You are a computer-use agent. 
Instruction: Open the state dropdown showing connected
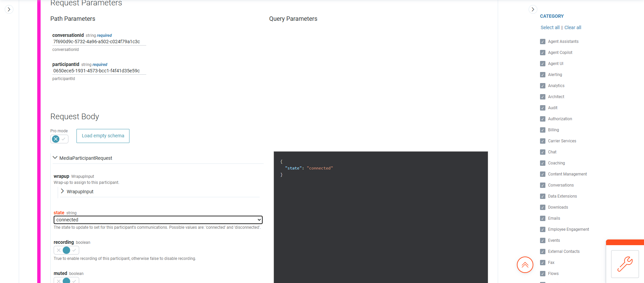click(x=158, y=220)
